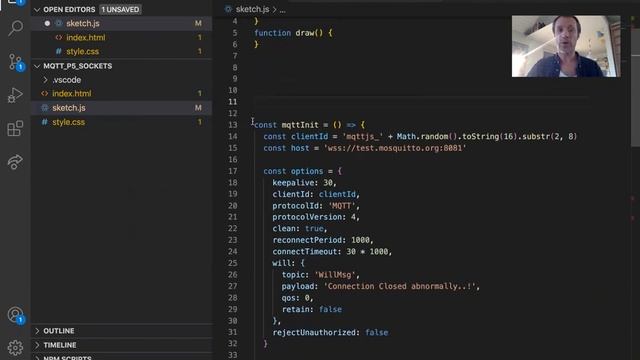The image size is (640, 360).
Task: Click 'reconnectPeriod: 1000,' line
Action: click(x=323, y=240)
